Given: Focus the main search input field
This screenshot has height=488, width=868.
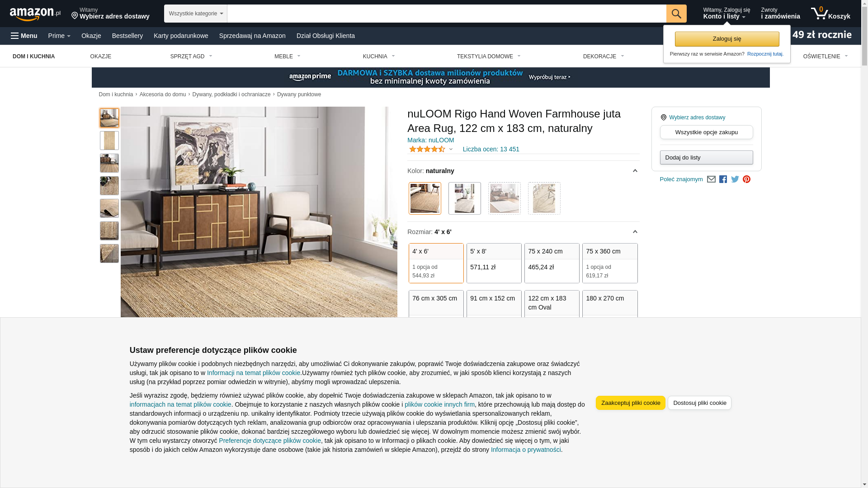Looking at the screenshot, I should (446, 14).
